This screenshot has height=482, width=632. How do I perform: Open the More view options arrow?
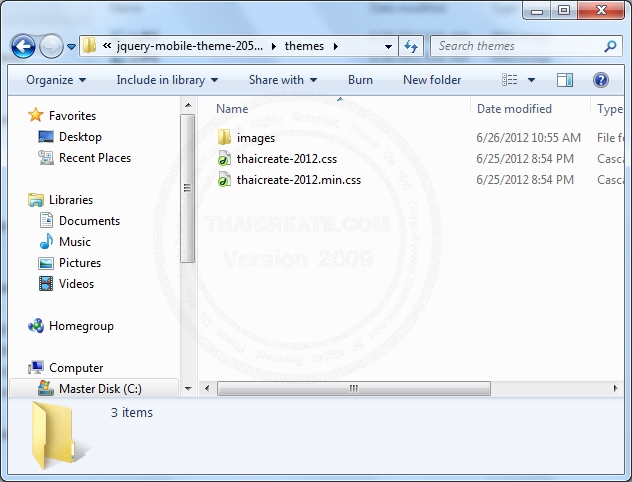[532, 80]
